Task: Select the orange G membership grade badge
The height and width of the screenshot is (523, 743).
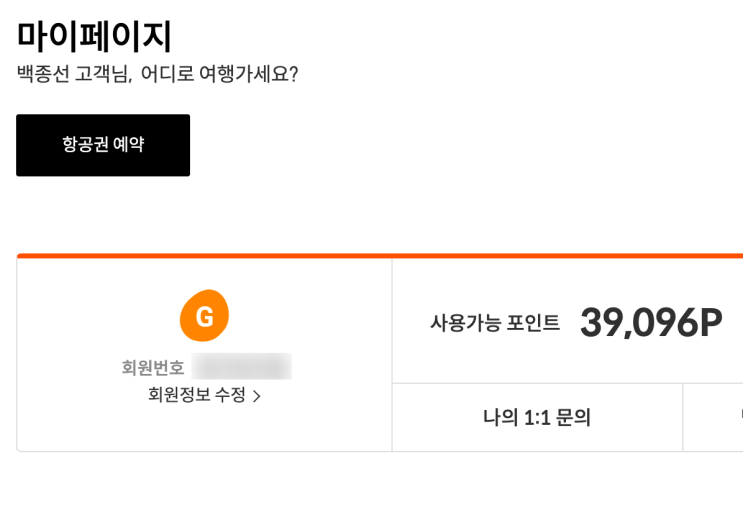Action: tap(204, 316)
